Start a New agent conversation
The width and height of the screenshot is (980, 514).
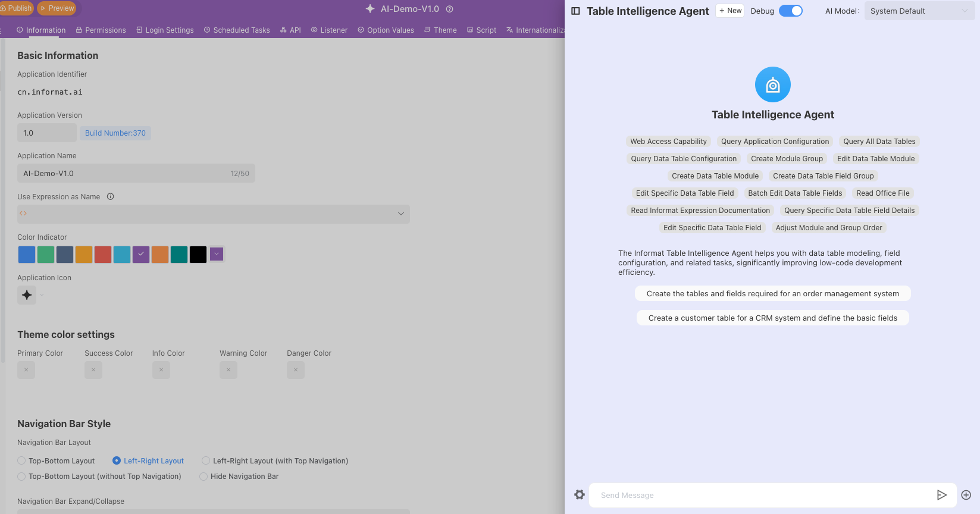(x=730, y=11)
